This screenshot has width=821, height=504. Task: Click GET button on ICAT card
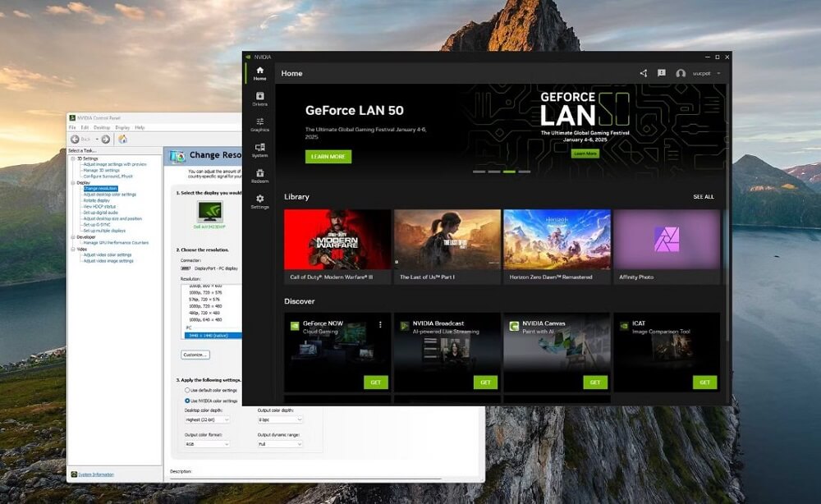[x=704, y=383]
